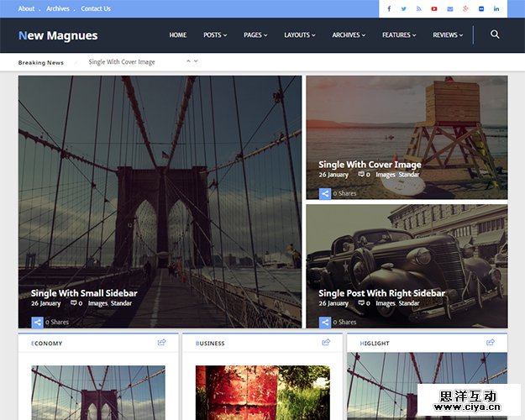The image size is (525, 420).
Task: Open the Reviews menu item
Action: pyautogui.click(x=449, y=35)
